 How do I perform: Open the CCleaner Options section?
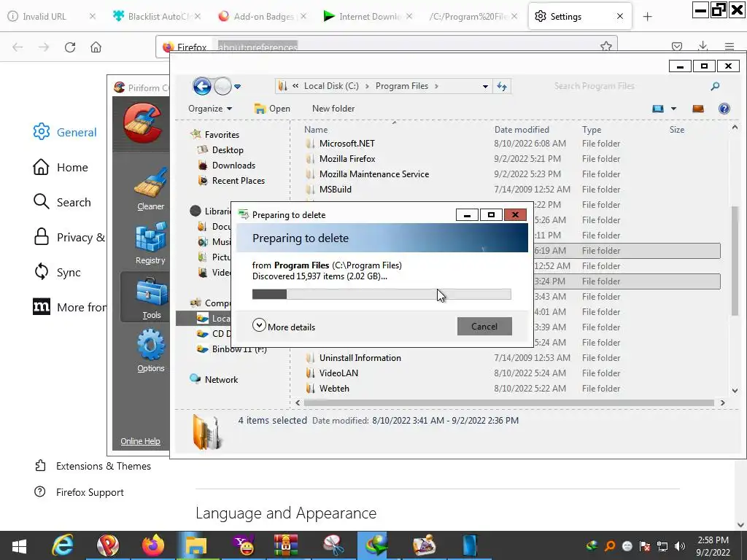pos(150,351)
